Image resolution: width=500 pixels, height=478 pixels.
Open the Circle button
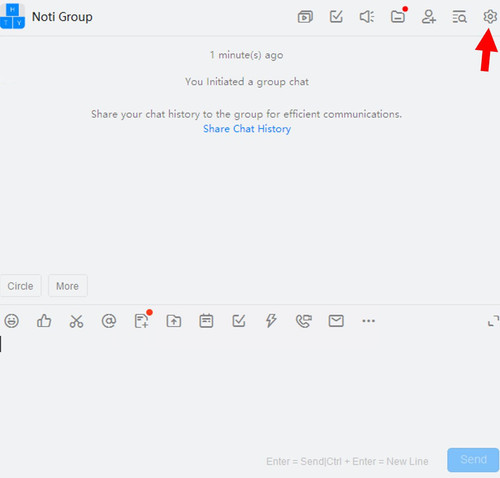[x=20, y=286]
